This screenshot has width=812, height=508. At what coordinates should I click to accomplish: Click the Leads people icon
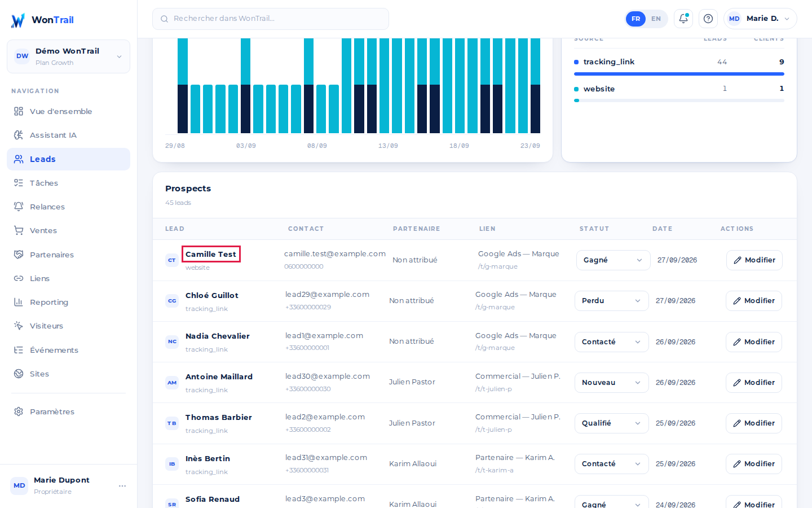click(19, 159)
